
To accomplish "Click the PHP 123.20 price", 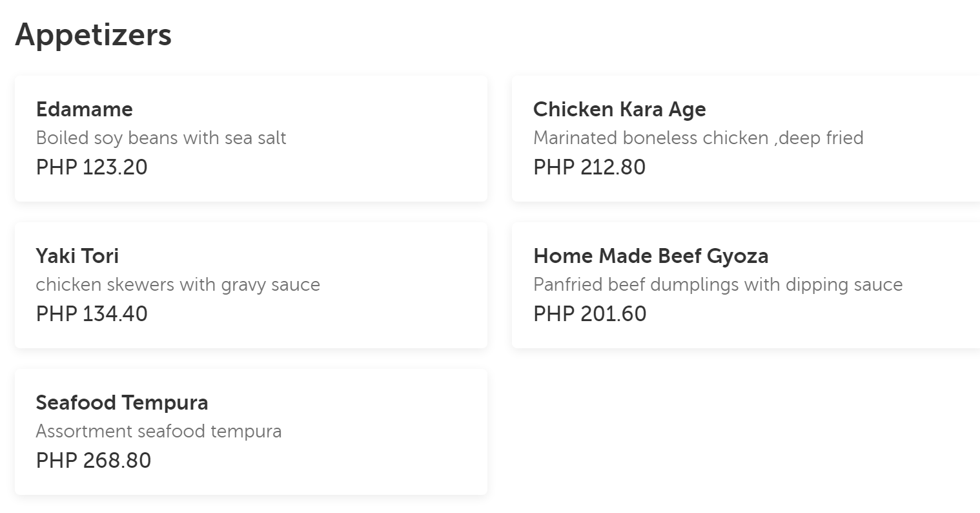I will pos(92,167).
